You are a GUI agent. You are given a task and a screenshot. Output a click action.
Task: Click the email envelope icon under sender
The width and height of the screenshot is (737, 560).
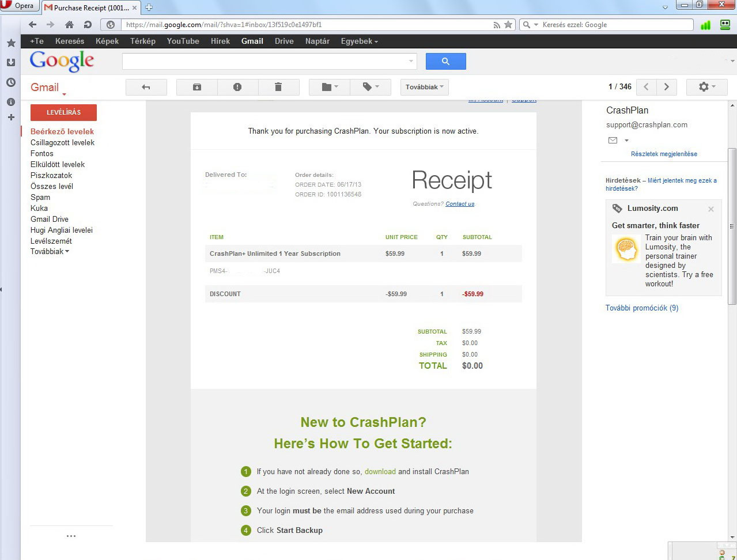613,141
